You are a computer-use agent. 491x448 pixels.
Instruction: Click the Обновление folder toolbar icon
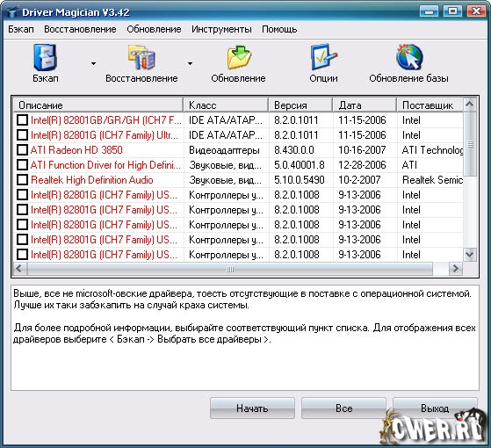[x=239, y=57]
